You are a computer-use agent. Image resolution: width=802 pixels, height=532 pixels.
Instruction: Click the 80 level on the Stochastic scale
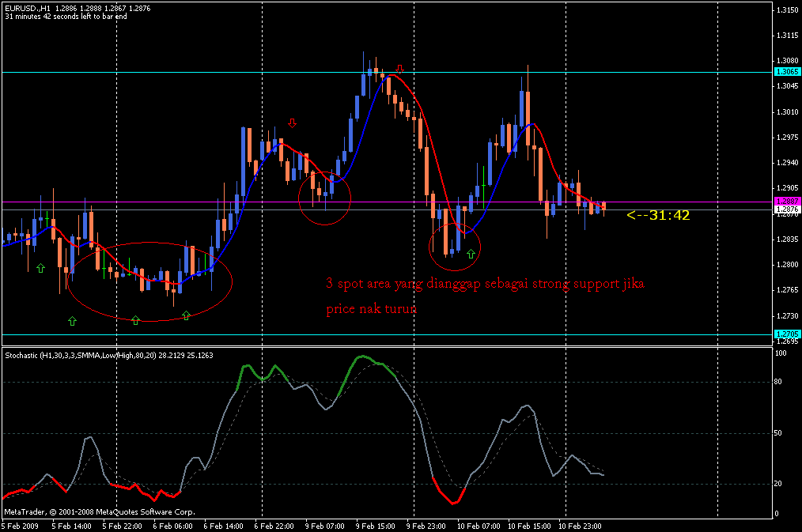778,382
